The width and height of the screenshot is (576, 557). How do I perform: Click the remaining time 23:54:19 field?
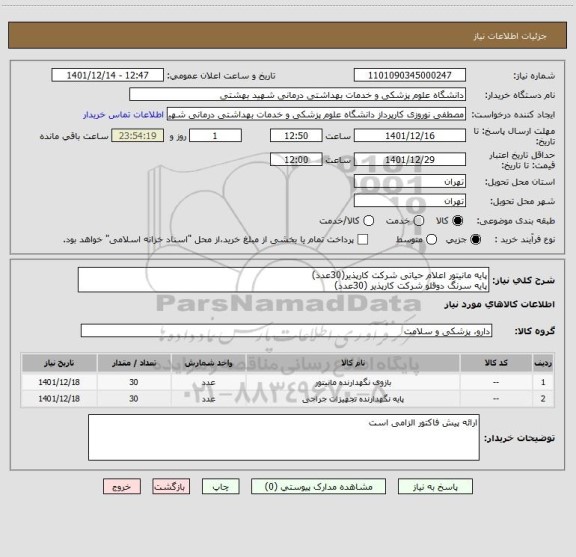[x=138, y=136]
